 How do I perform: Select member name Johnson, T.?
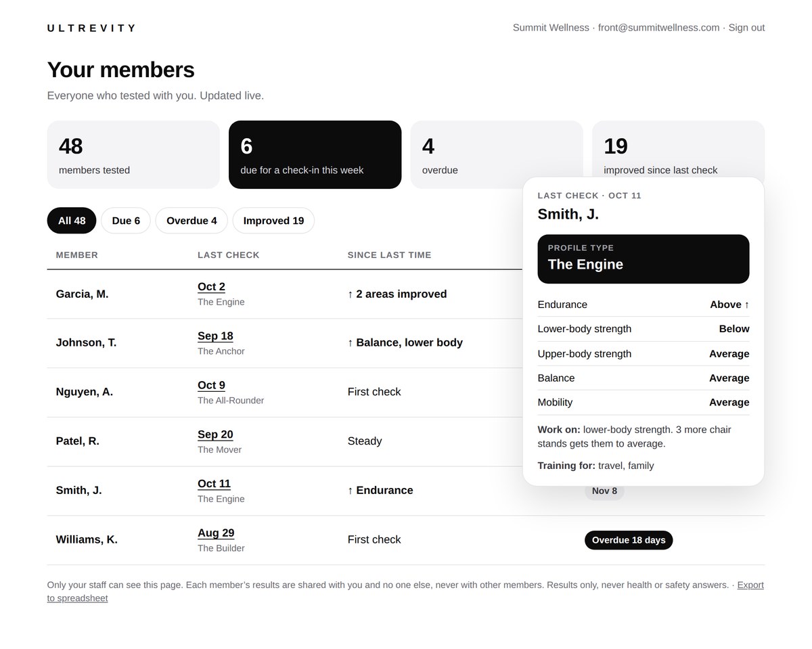(x=86, y=343)
